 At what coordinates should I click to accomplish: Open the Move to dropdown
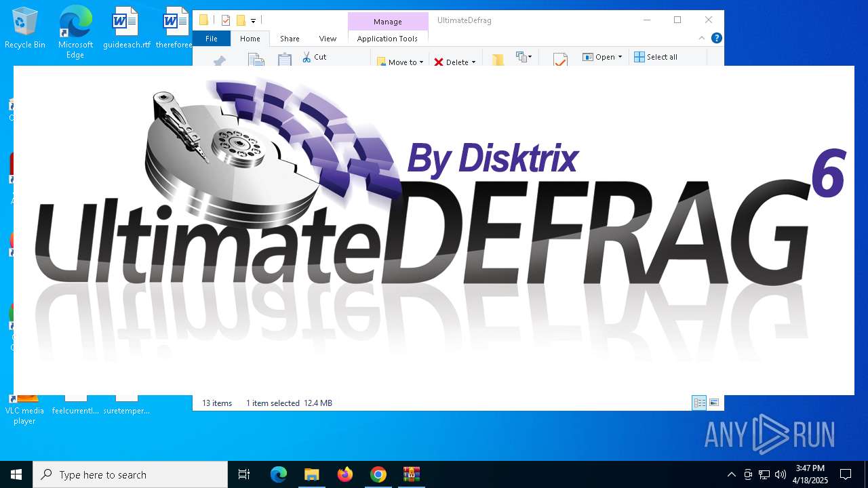pyautogui.click(x=400, y=62)
